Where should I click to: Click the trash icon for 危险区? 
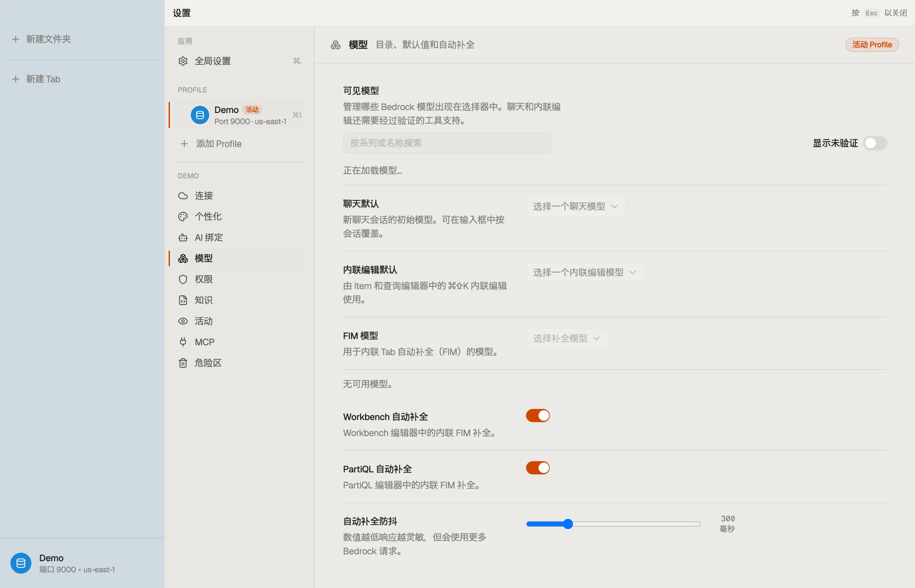coord(183,363)
